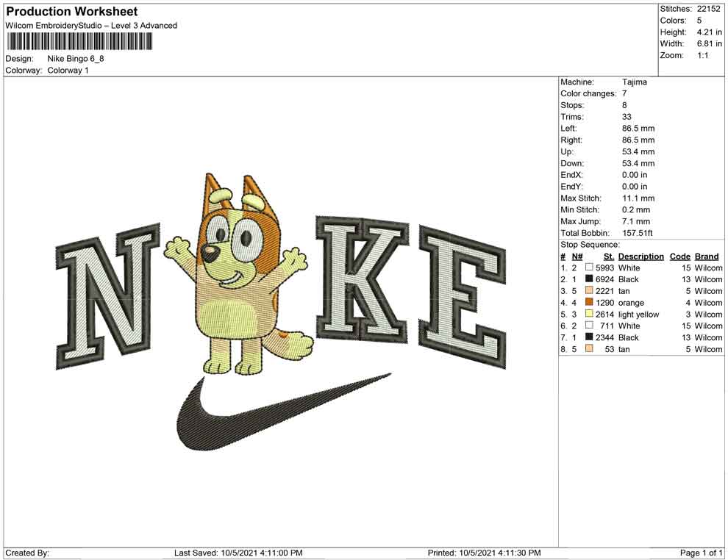Click the Machine value 'Tajima'
The width and height of the screenshot is (728, 560).
click(x=634, y=82)
